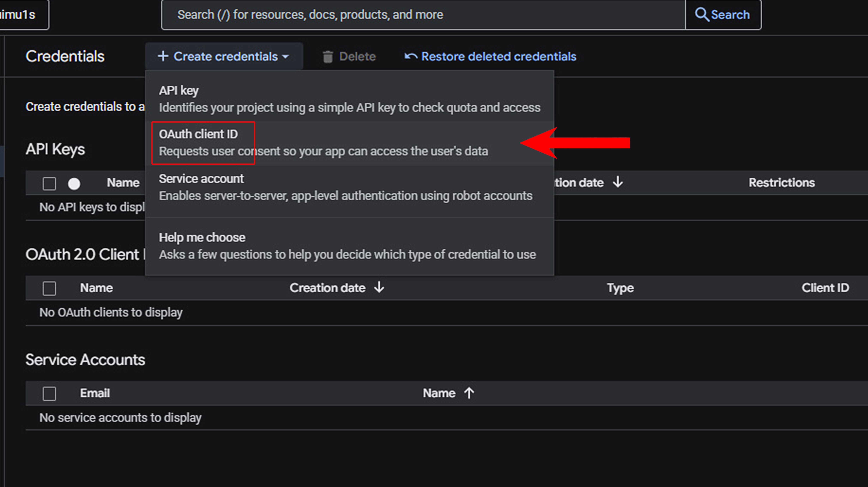Sort Service Accounts by Name arrow

[469, 393]
